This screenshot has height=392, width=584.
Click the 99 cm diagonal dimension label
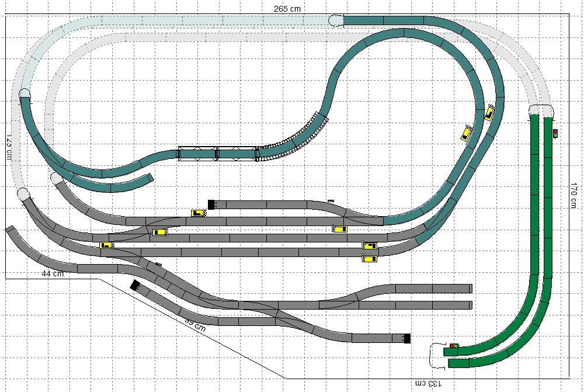(195, 324)
